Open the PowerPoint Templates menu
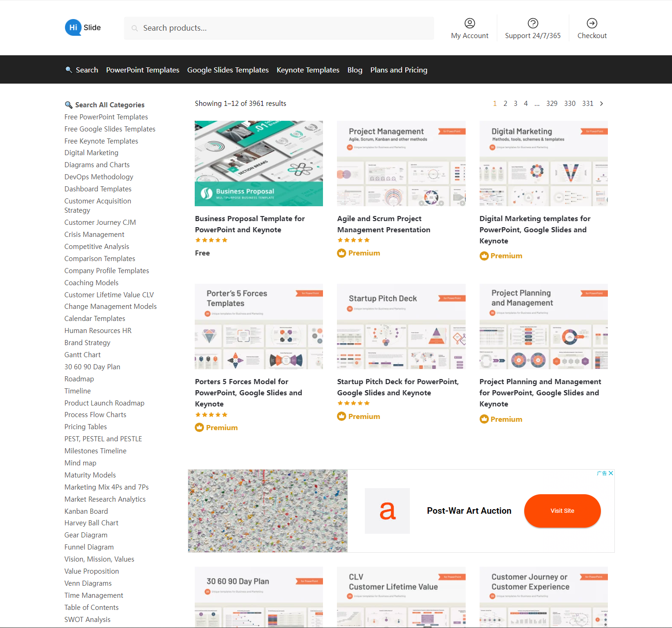 click(x=143, y=70)
